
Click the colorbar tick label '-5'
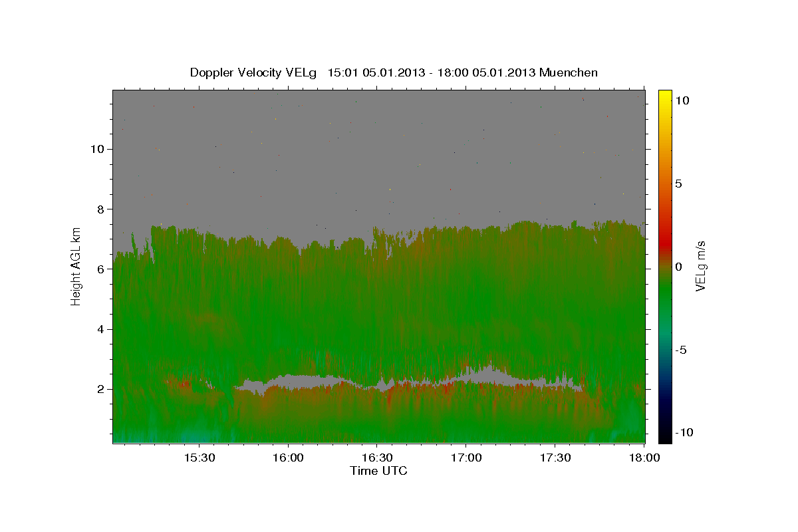tap(682, 350)
